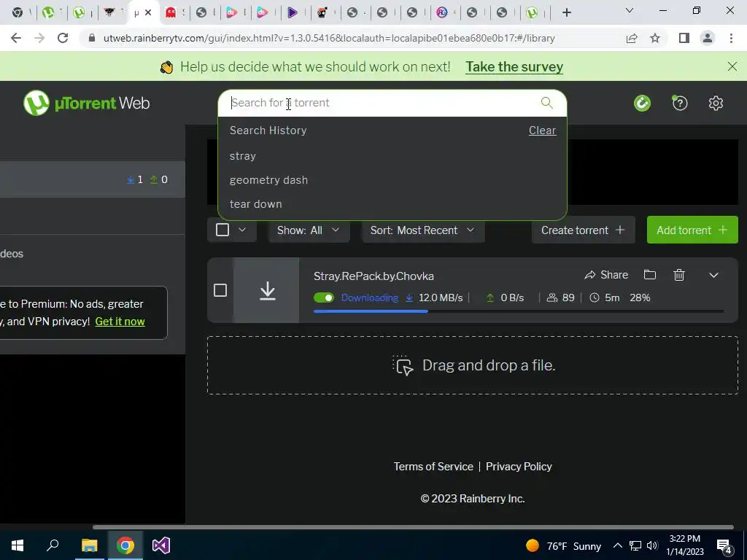Open the Terms of Service link

pyautogui.click(x=433, y=466)
